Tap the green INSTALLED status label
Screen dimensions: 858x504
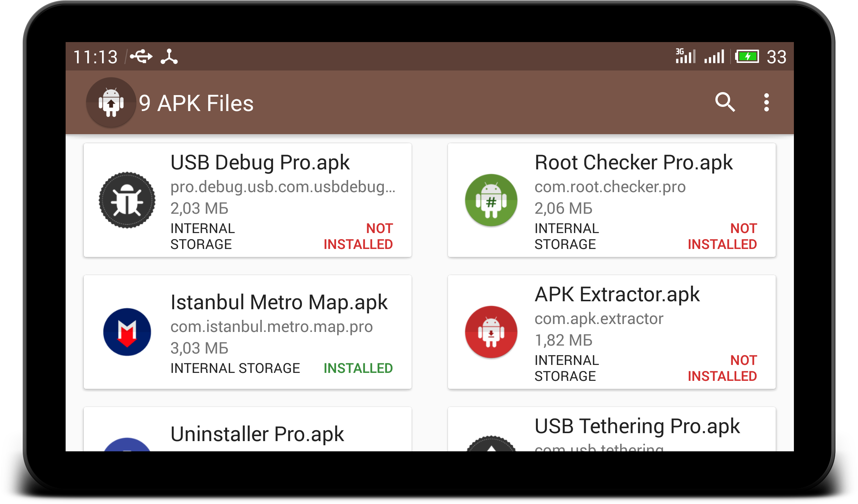[x=358, y=368]
